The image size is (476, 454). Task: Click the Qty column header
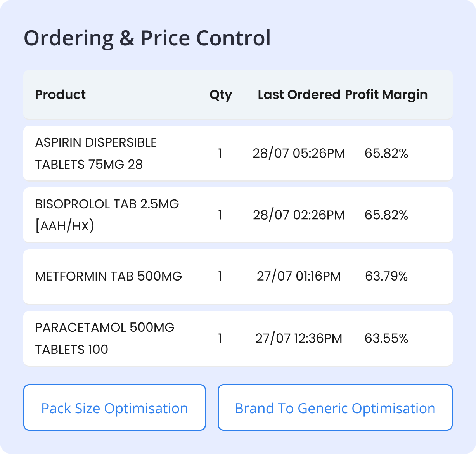tap(220, 95)
